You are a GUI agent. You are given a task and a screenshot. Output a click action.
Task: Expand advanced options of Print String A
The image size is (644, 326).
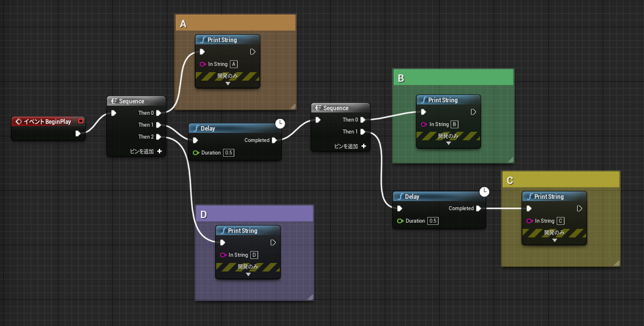pos(228,83)
